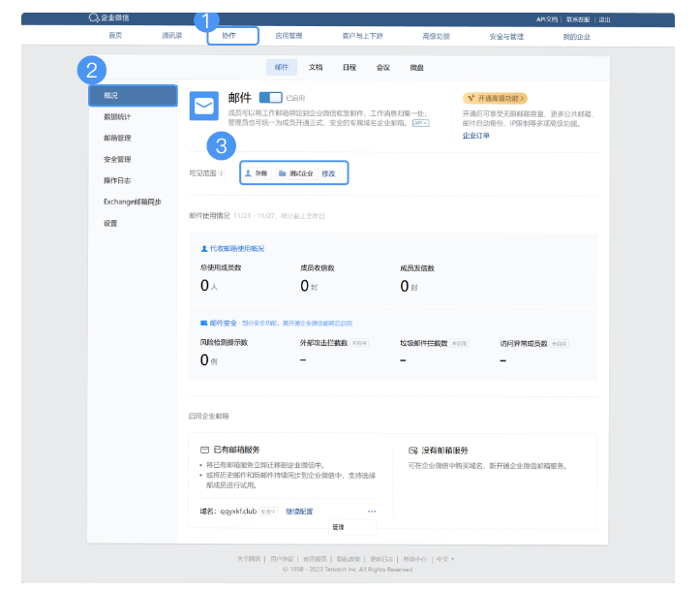Open the 中文 language dropdown in footer
700x593 pixels.
coord(444,559)
